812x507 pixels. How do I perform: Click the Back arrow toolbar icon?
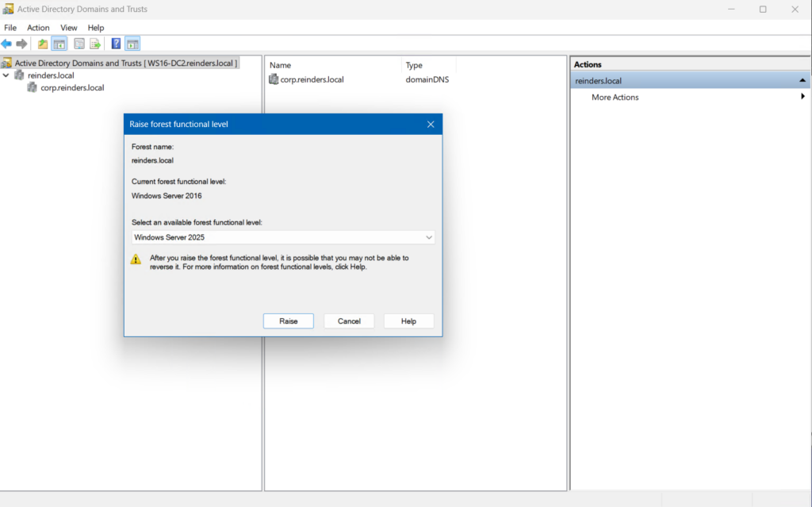coord(7,44)
